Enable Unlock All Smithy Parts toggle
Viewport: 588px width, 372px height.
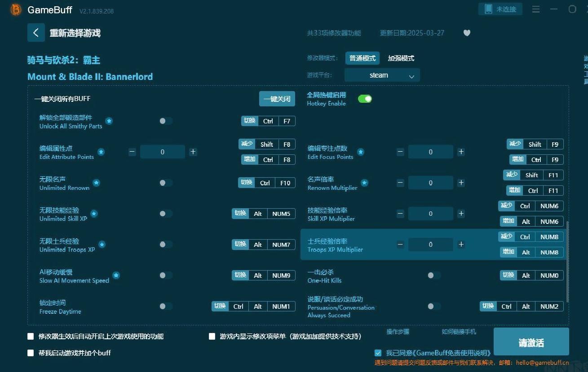[x=166, y=121]
